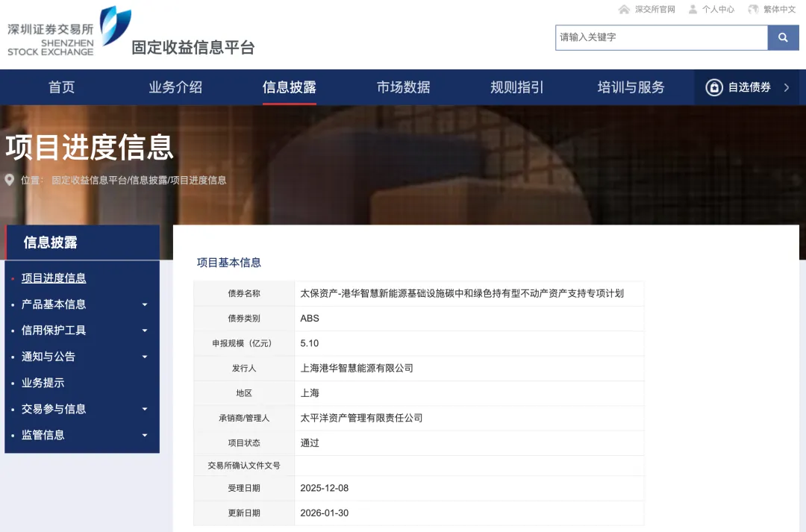Go to 个人中心
The width and height of the screenshot is (806, 532).
click(718, 9)
